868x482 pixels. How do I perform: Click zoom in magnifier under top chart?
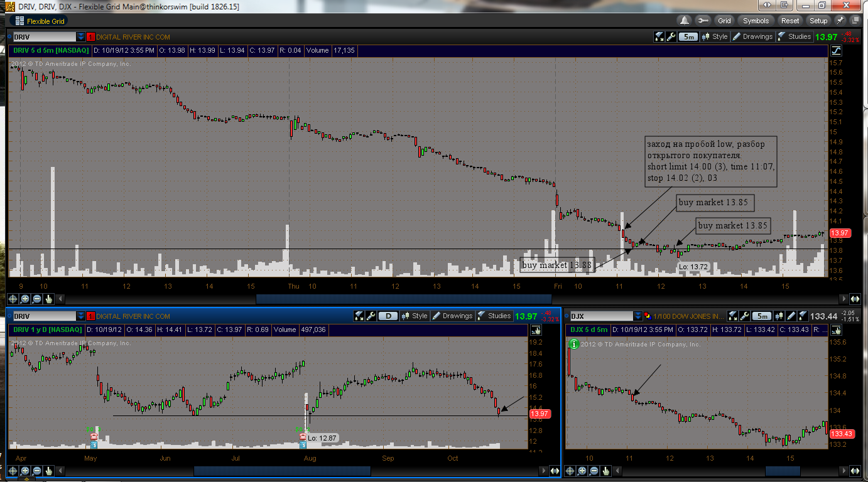coord(24,299)
